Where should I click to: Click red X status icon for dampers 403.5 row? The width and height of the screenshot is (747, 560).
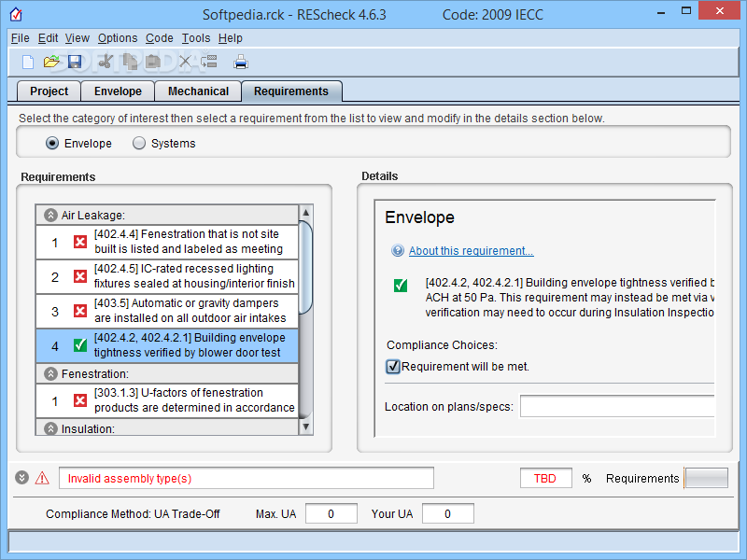80,311
